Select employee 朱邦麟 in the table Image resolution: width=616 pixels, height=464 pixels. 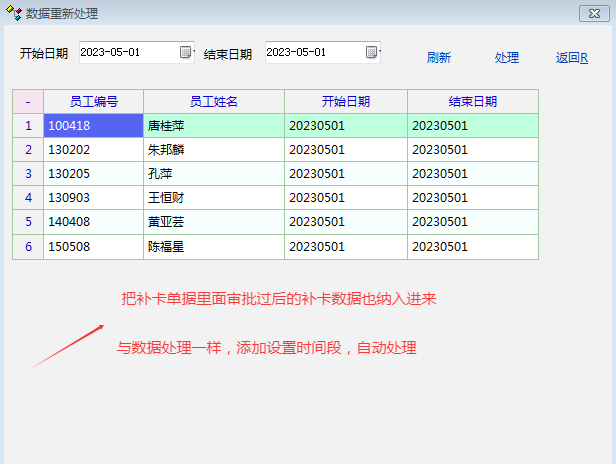pyautogui.click(x=213, y=150)
